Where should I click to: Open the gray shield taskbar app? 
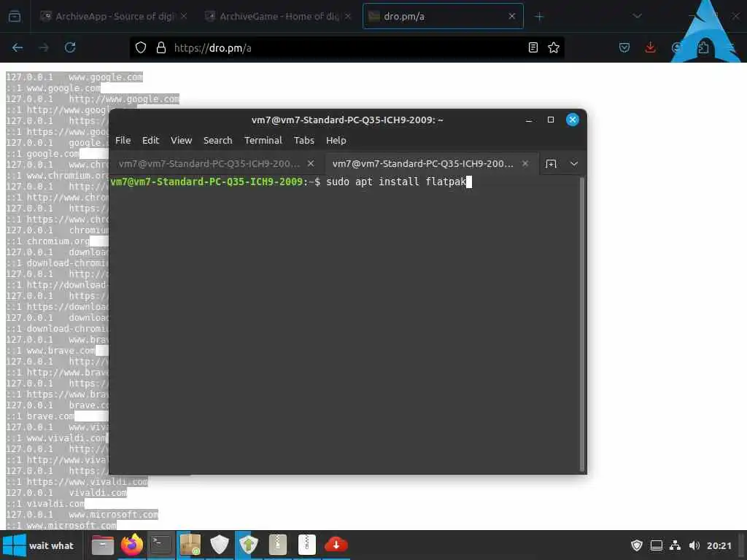tap(220, 545)
